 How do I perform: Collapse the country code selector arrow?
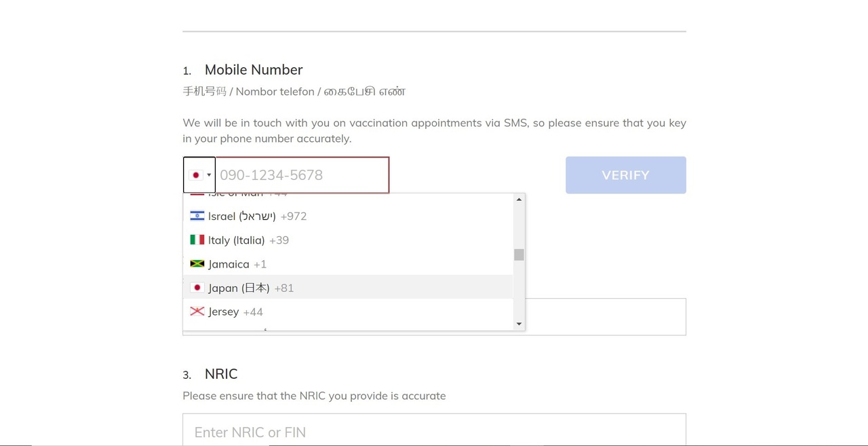pos(209,175)
